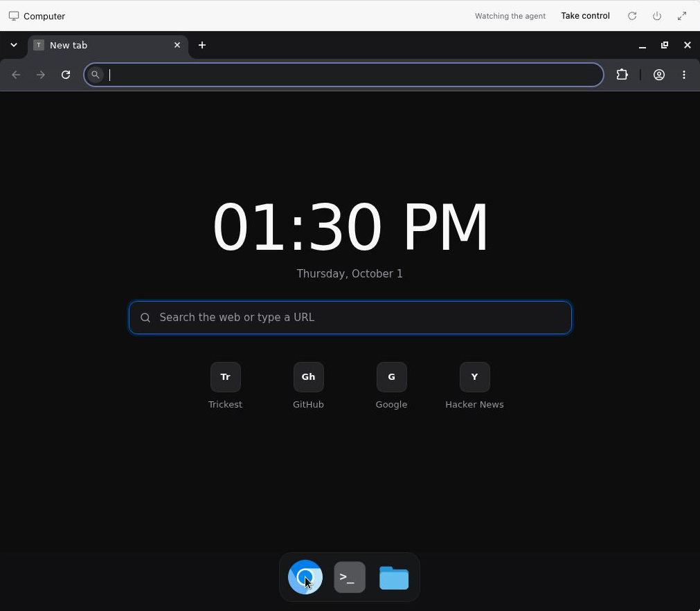Launch the terminal from the dock

coord(350,577)
